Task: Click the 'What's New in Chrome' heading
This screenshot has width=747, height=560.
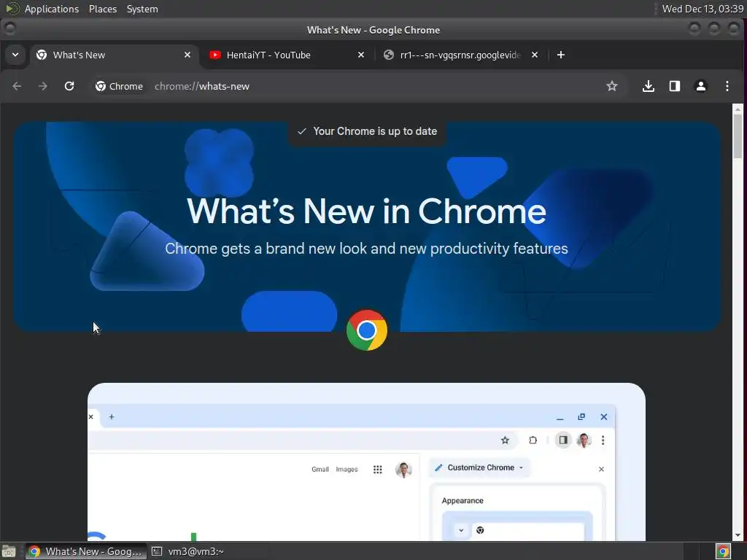Action: click(x=366, y=211)
